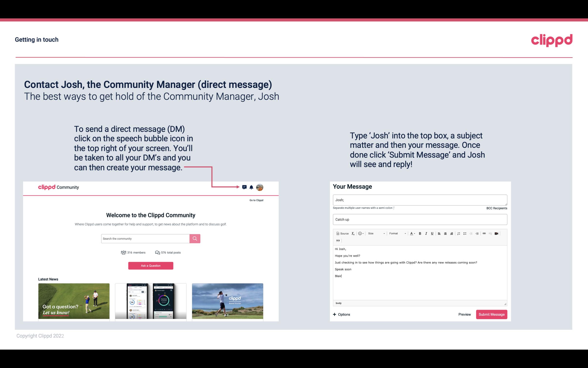Expand the Options section below message
Viewport: 588px width, 368px height.
tap(341, 314)
